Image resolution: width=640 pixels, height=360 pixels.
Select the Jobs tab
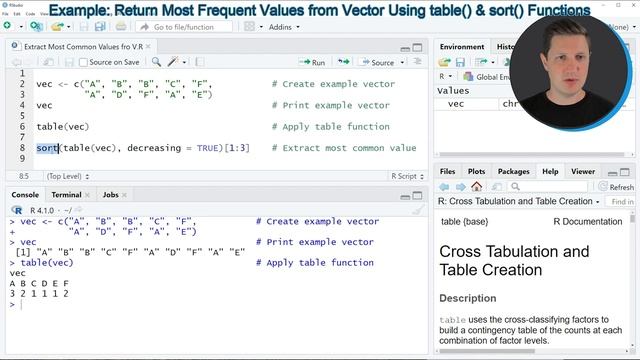[111, 195]
